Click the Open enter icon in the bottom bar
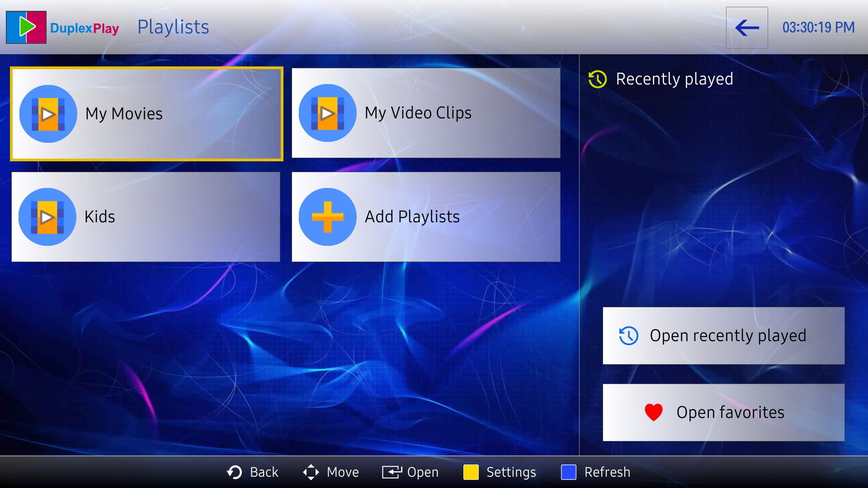This screenshot has width=868, height=488. click(392, 472)
